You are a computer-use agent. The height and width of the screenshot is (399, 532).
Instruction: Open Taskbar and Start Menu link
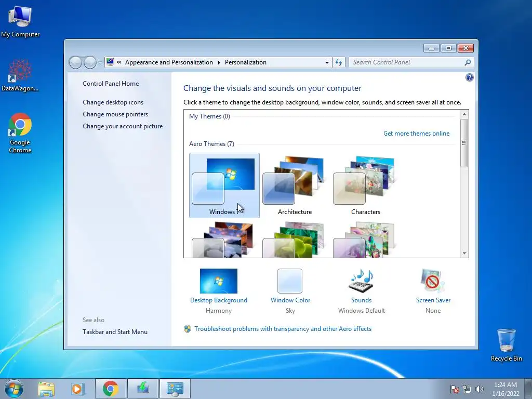point(115,332)
